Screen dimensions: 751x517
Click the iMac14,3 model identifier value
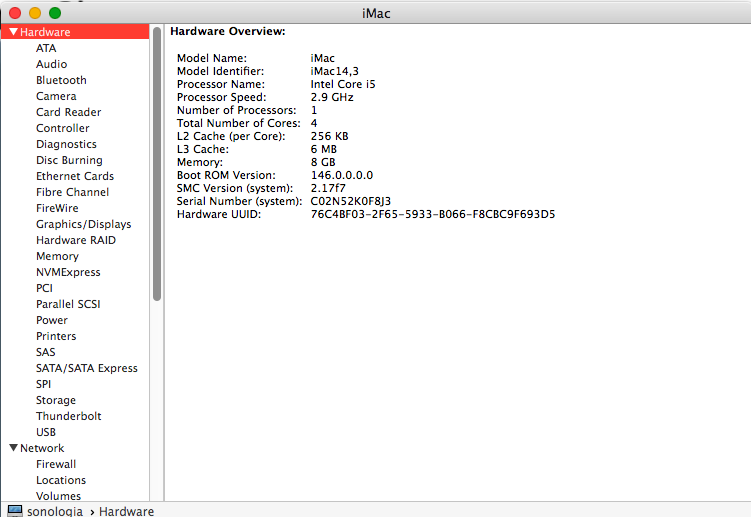click(x=334, y=71)
